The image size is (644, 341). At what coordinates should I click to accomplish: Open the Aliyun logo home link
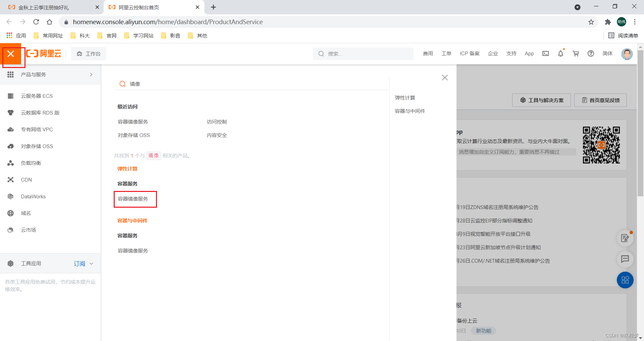point(44,54)
